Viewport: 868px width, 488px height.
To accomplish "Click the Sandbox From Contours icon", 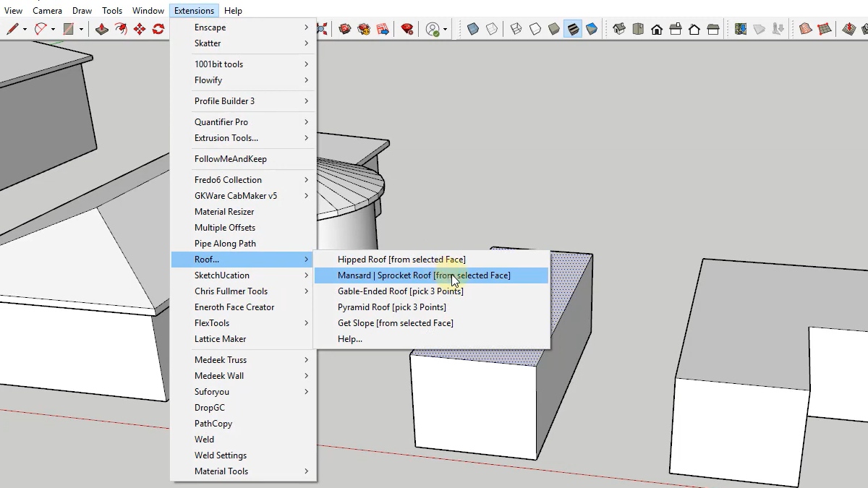I will click(806, 29).
